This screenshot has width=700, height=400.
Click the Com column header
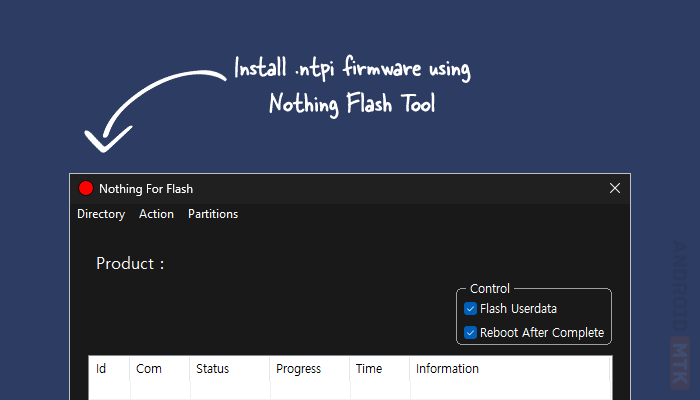(149, 369)
